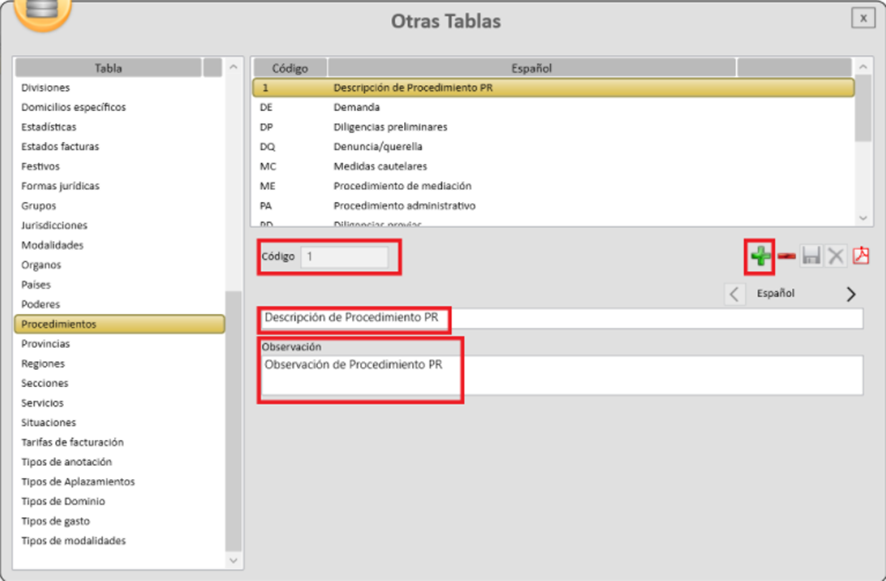Go to previous language with left arrow

(x=734, y=294)
